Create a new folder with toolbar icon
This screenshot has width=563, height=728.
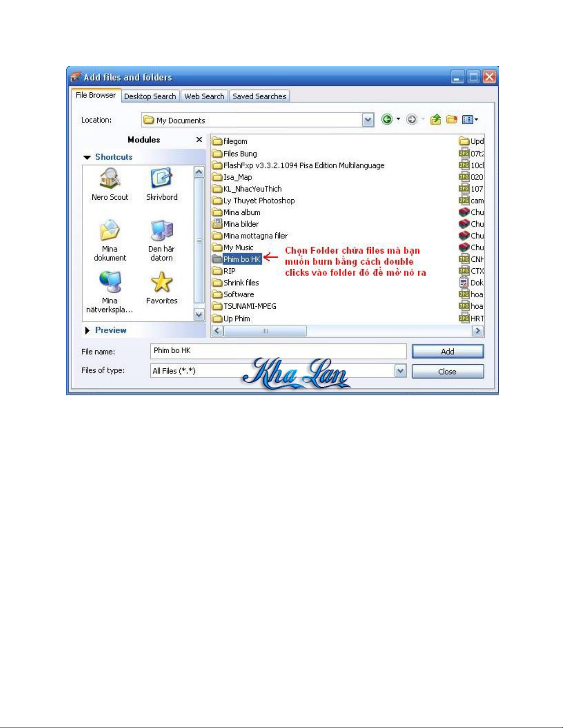pyautogui.click(x=452, y=120)
